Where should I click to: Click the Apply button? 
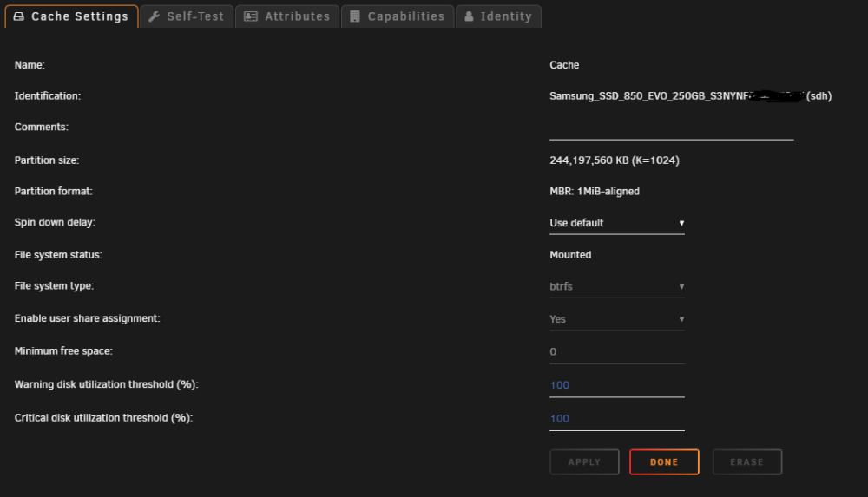coord(584,462)
